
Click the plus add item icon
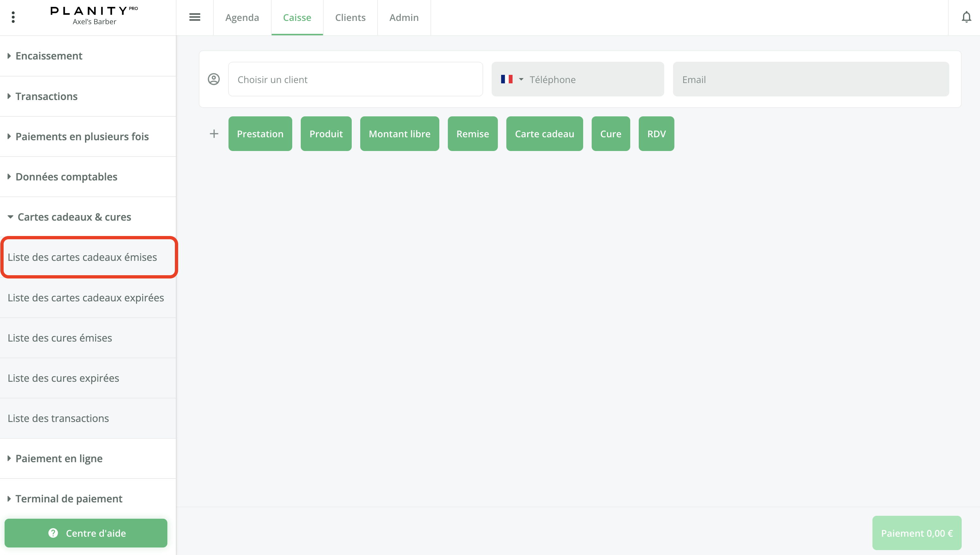[214, 134]
